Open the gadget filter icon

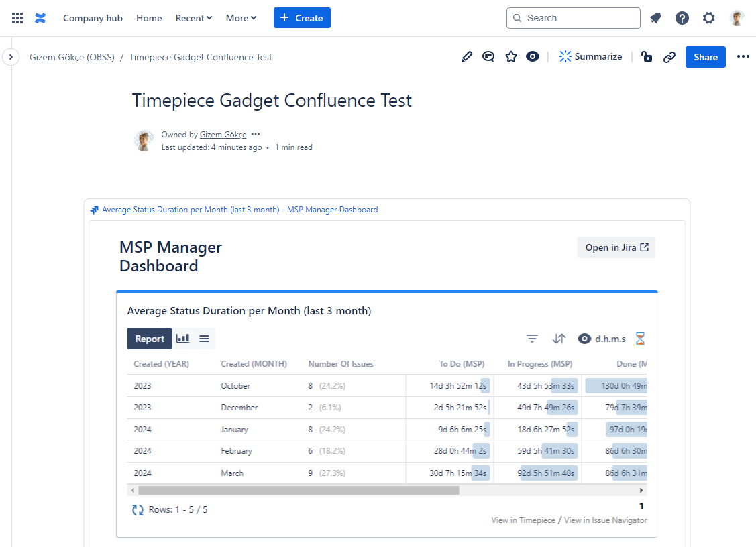click(532, 339)
